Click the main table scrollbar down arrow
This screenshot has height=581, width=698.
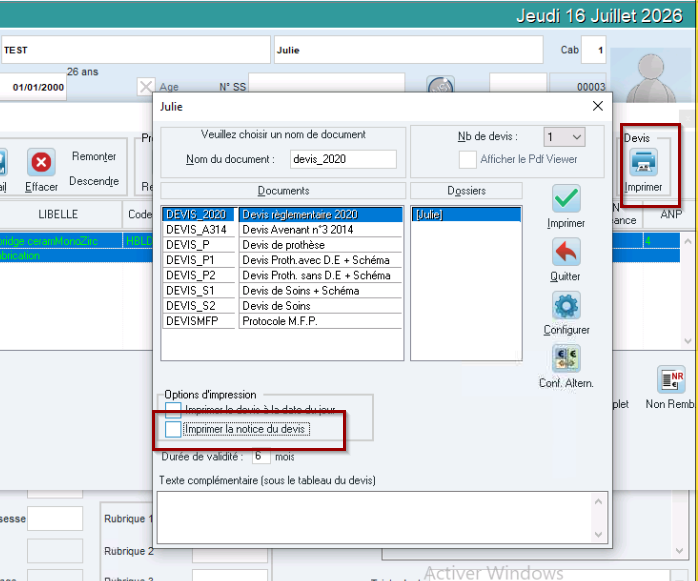coord(688,341)
